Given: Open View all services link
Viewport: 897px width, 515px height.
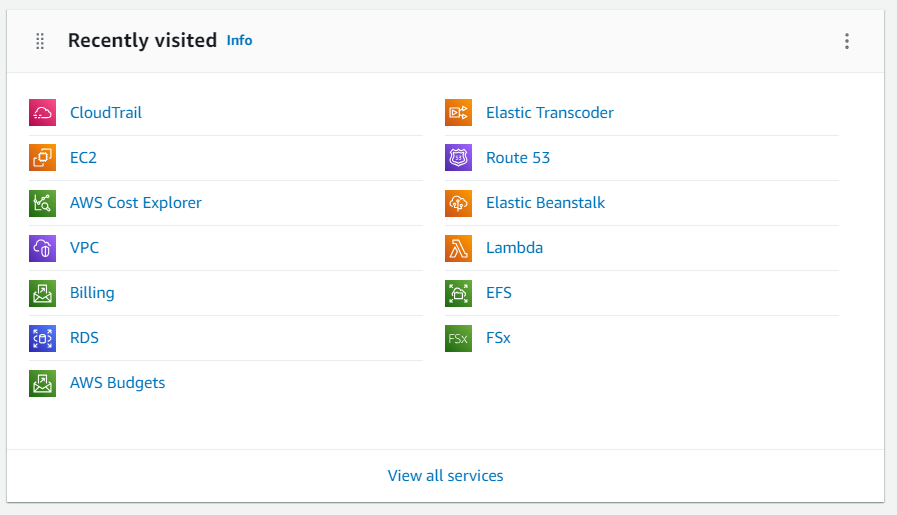Looking at the screenshot, I should pos(446,476).
